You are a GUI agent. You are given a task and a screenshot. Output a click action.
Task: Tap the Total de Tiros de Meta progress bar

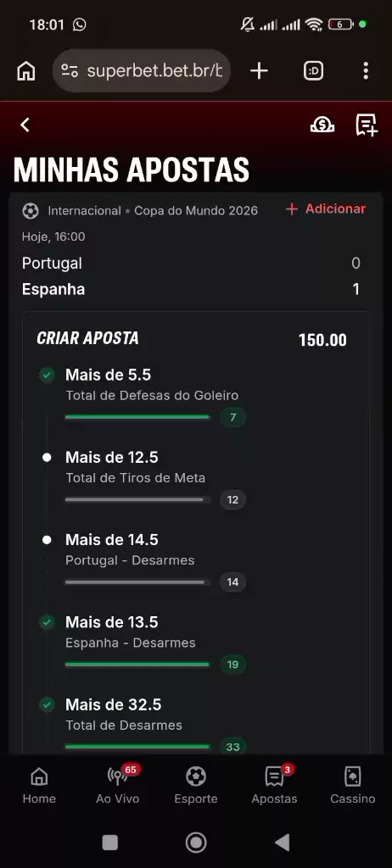[x=138, y=500]
